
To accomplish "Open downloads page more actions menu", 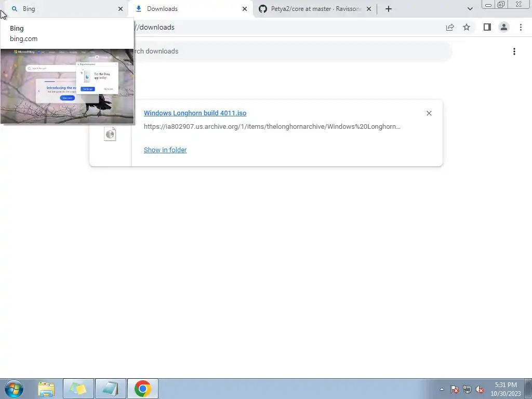I will pyautogui.click(x=514, y=51).
